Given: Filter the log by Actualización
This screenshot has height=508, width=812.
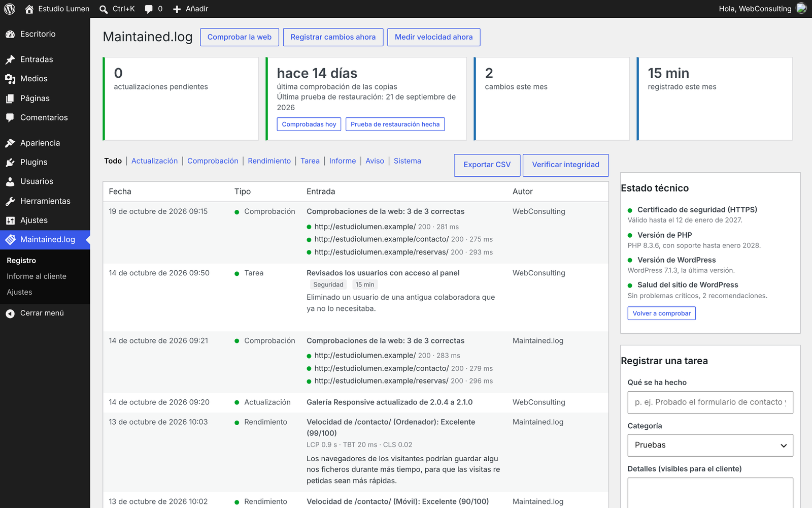Looking at the screenshot, I should (154, 161).
